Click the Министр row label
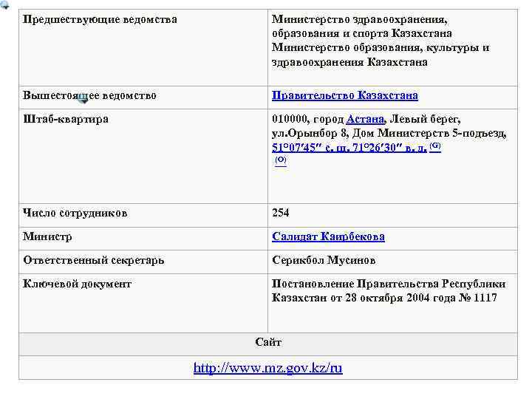The height and width of the screenshot is (399, 532). pos(47,236)
